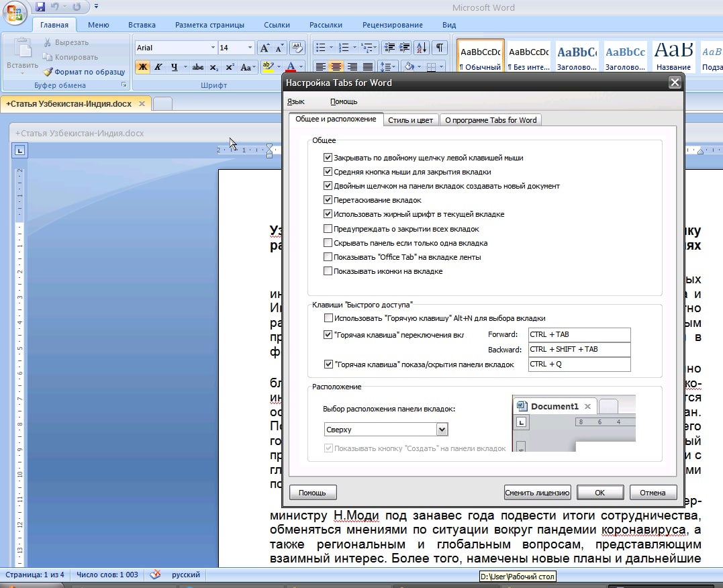Switch to the "Стиль и цвет" tab
The width and height of the screenshot is (723, 588).
[410, 120]
